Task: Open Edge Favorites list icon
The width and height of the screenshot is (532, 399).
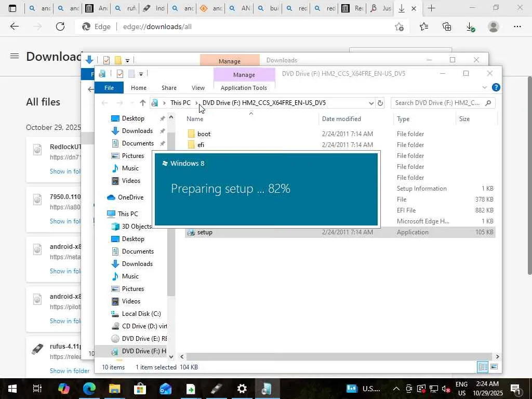Action: pos(424,26)
